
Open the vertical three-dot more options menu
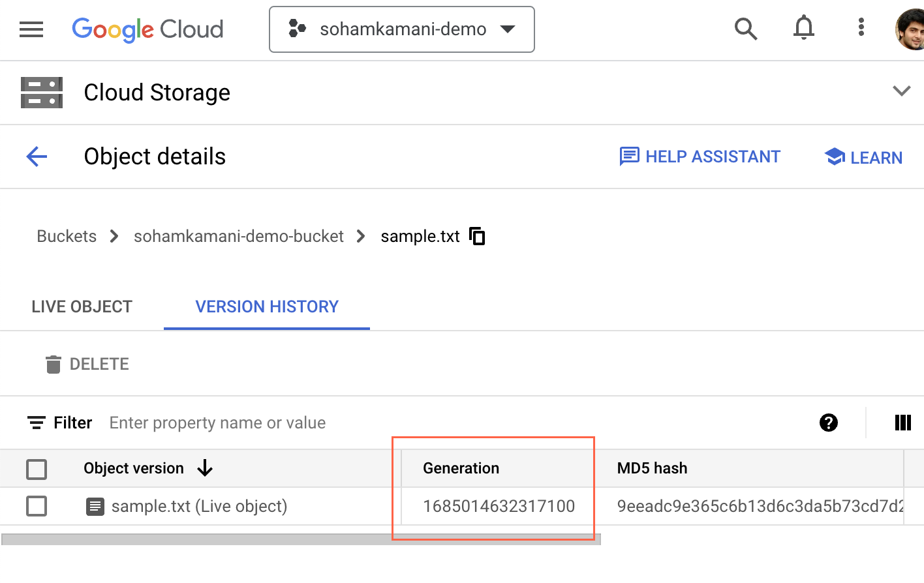point(861,27)
